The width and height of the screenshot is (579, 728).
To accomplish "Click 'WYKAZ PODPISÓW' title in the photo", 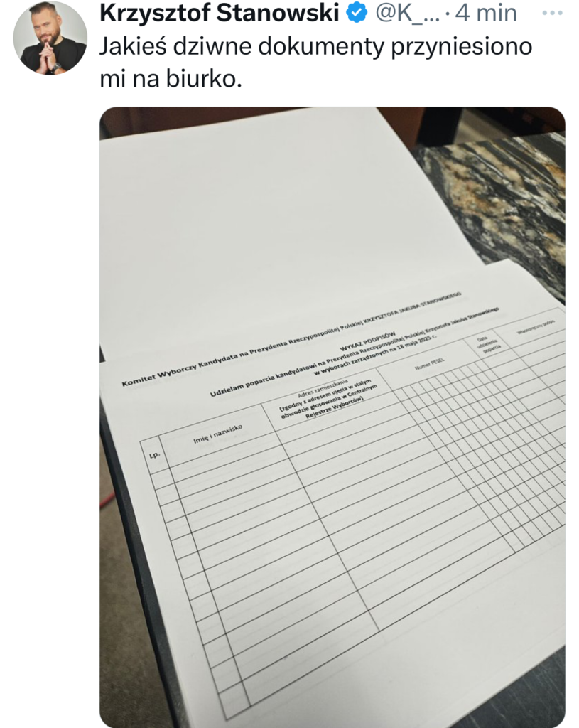I will pos(368,342).
